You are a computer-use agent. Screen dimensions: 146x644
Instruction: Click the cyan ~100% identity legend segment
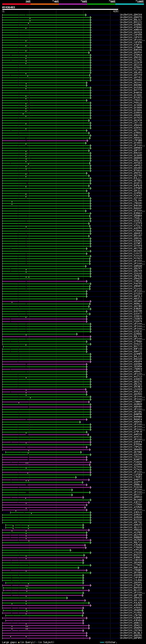pyautogui.click(x=130, y=4)
